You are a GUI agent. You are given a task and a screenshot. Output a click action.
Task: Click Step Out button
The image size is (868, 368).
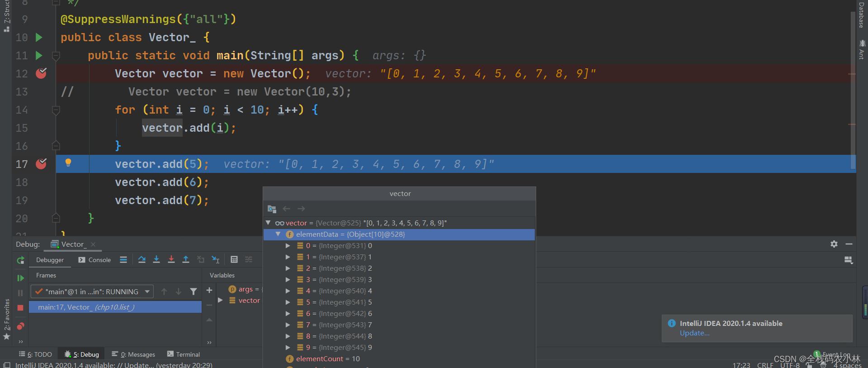186,259
